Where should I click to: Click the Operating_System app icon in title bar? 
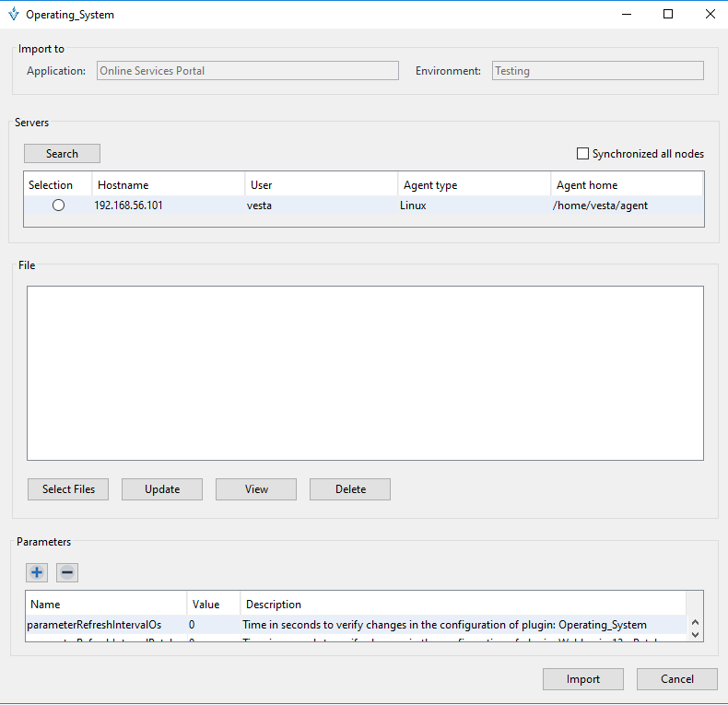click(x=13, y=15)
